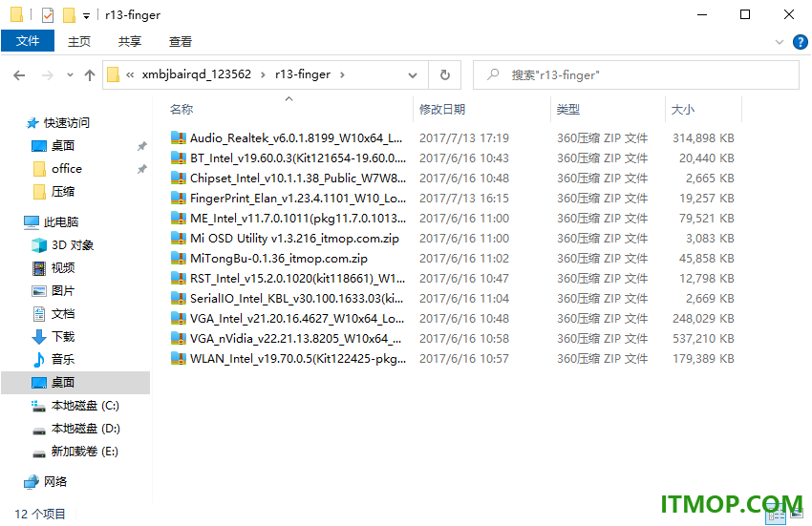Image resolution: width=812 pixels, height=526 pixels.
Task: Open the 文件 file menu tab
Action: (x=28, y=41)
